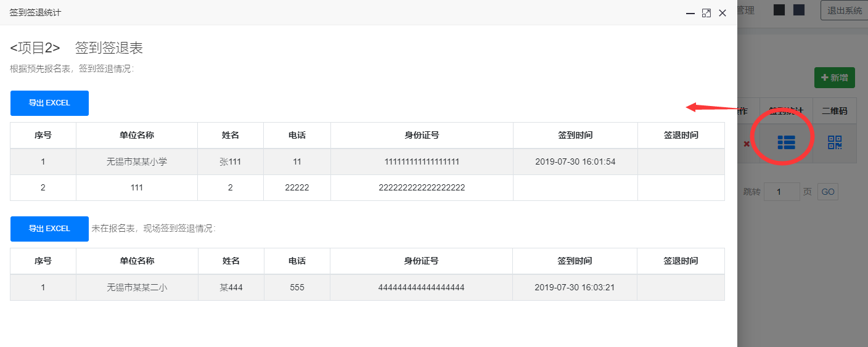
Task: Export the on-site sign-in table to Excel
Action: (49, 229)
